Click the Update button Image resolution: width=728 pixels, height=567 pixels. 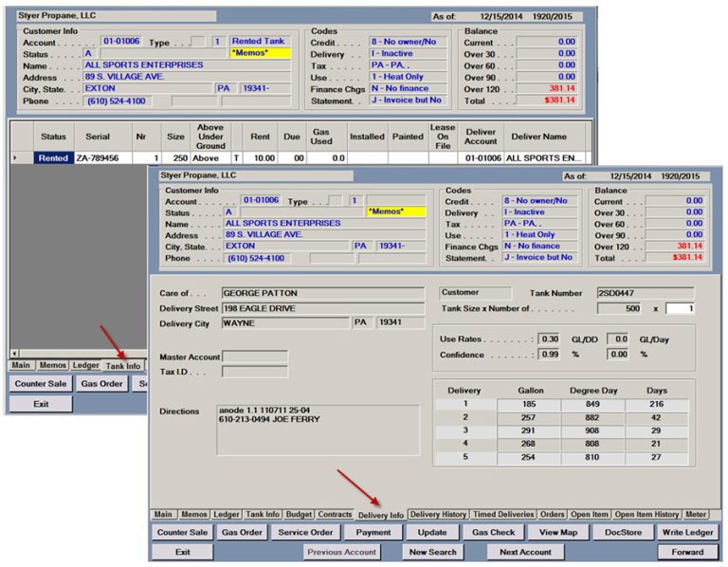click(x=432, y=532)
